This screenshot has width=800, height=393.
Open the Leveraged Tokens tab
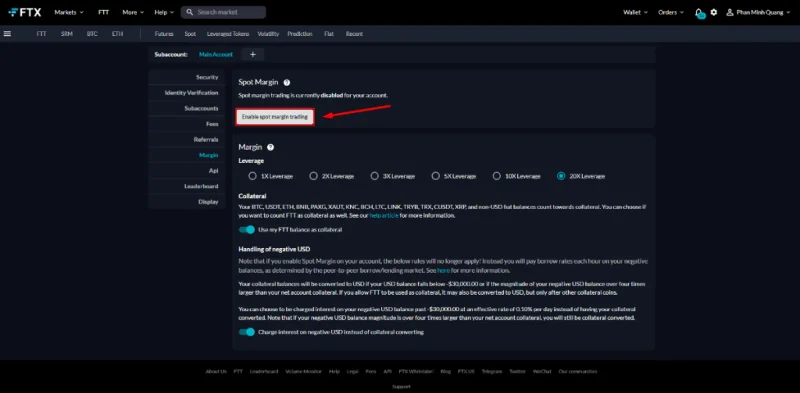coord(228,34)
